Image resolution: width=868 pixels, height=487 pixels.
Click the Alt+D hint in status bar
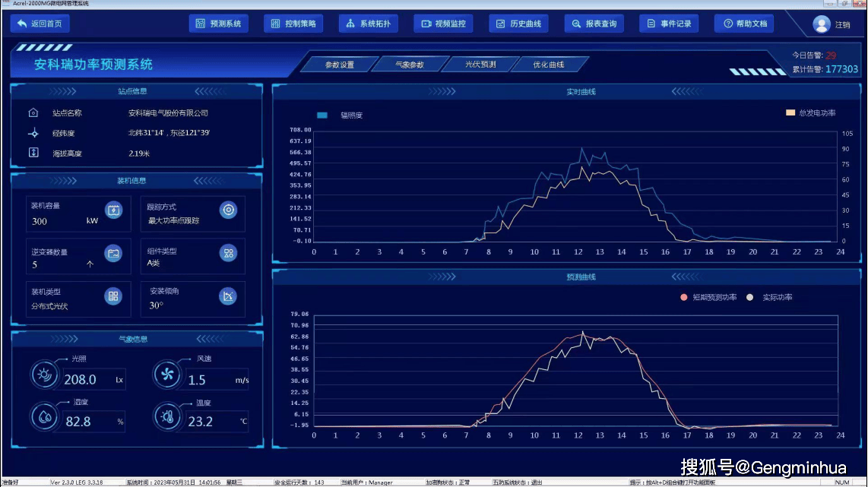(x=672, y=482)
